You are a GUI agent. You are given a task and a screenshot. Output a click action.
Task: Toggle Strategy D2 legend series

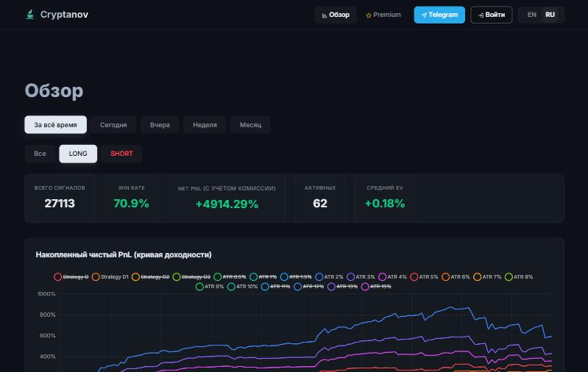coord(150,277)
